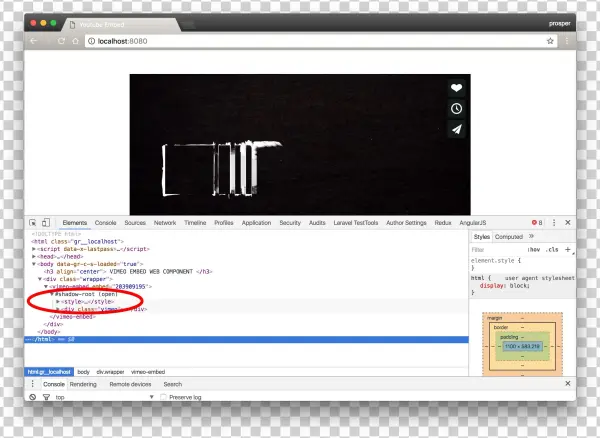Collapse the #shadow-root node
This screenshot has width=600, height=438.
tap(51, 294)
